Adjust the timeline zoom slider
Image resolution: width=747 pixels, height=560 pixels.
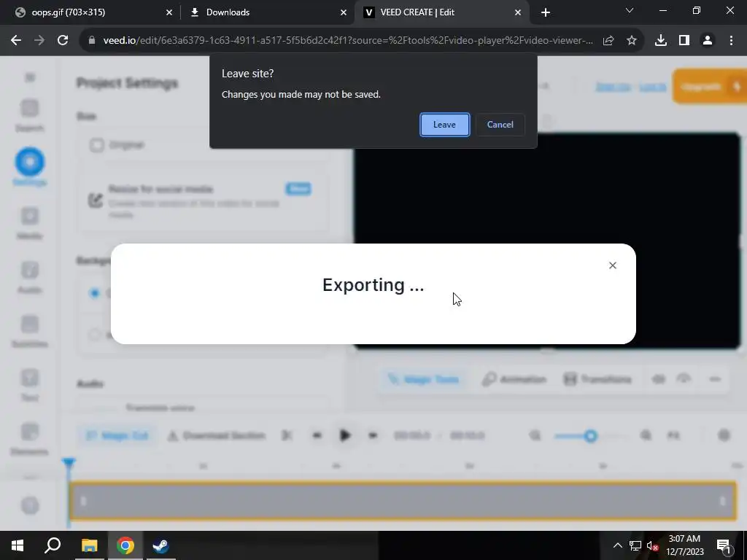591,436
